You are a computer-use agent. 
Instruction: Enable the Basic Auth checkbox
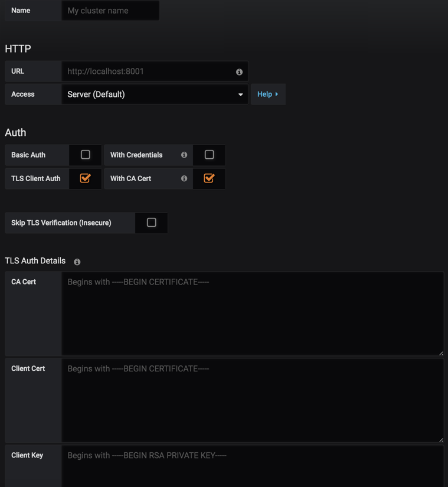(86, 155)
